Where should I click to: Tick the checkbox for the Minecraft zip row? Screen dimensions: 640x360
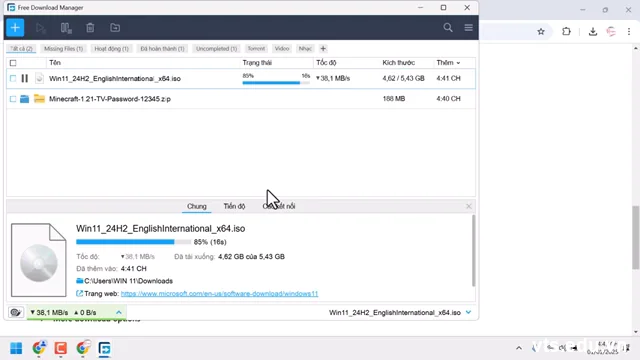[13, 99]
